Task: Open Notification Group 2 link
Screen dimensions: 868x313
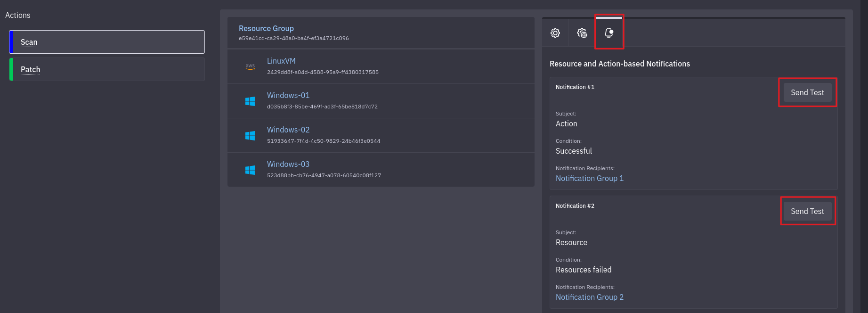Action: [590, 297]
